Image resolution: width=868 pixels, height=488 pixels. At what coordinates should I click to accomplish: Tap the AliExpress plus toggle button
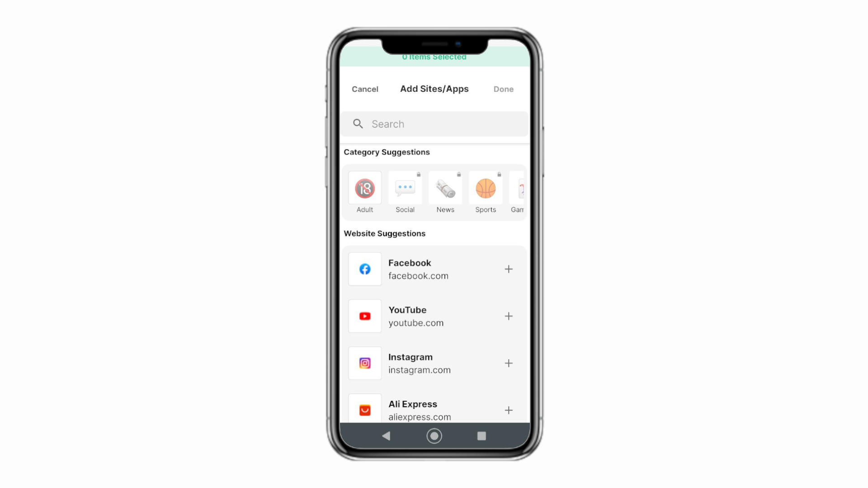coord(508,410)
